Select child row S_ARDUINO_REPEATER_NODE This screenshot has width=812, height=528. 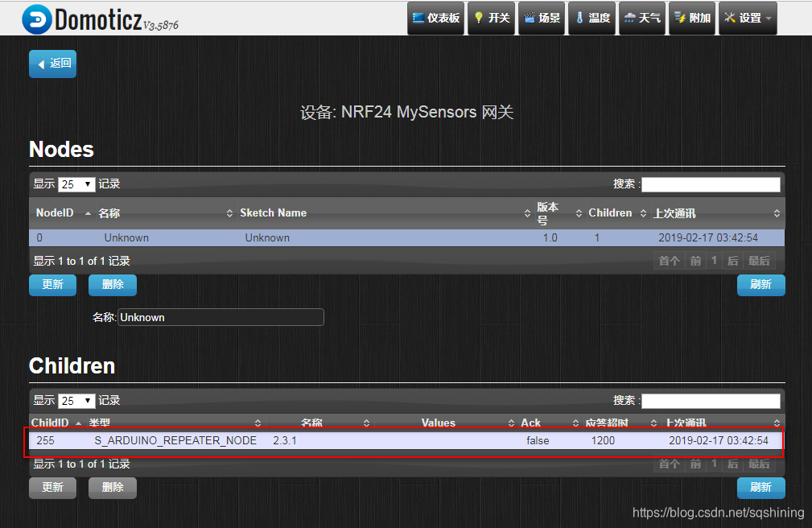click(407, 440)
